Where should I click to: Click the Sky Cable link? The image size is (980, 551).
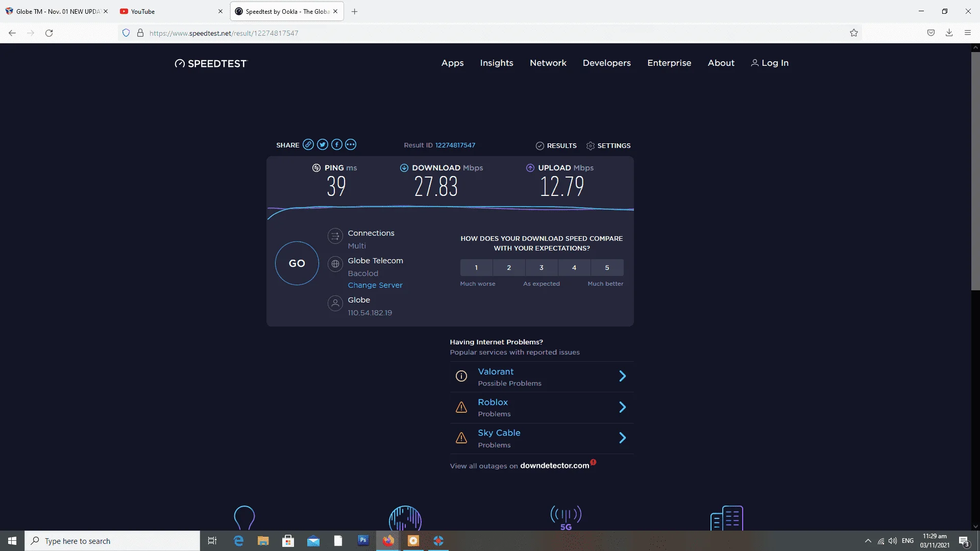[499, 433]
